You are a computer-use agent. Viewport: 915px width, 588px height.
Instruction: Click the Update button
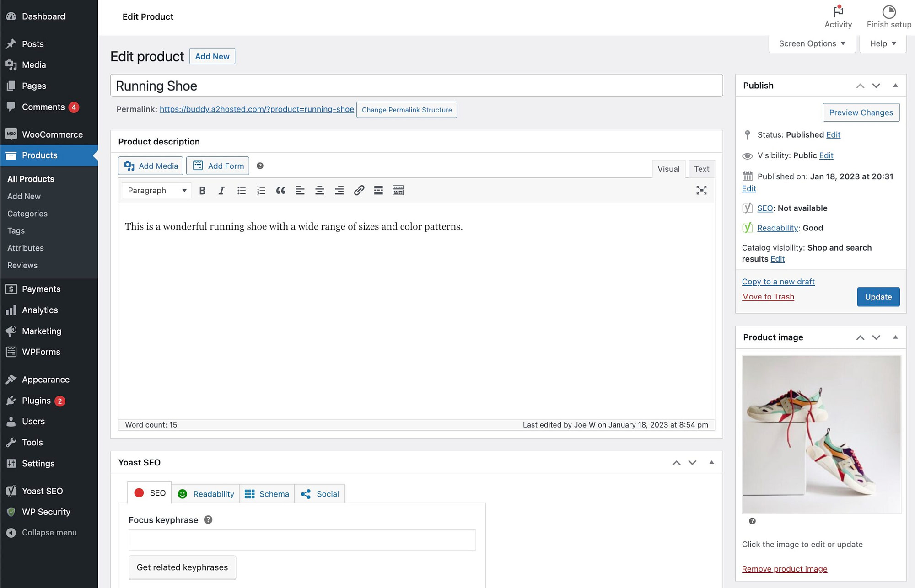coord(878,296)
